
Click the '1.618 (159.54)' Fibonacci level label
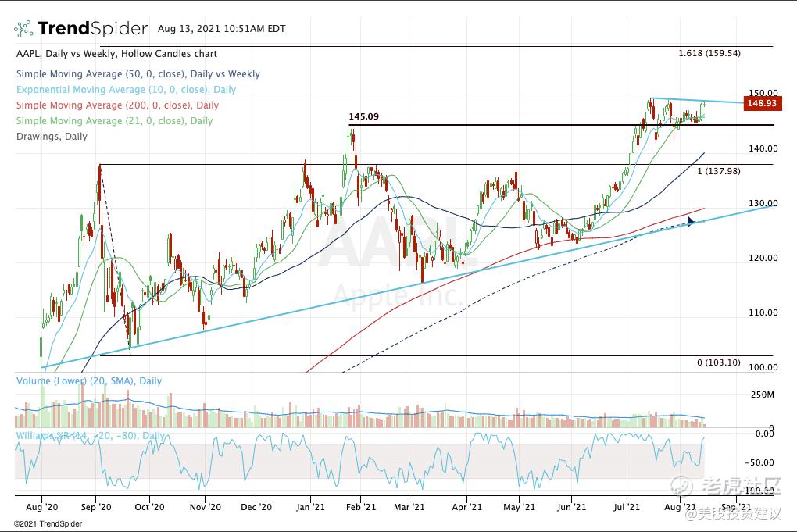709,53
